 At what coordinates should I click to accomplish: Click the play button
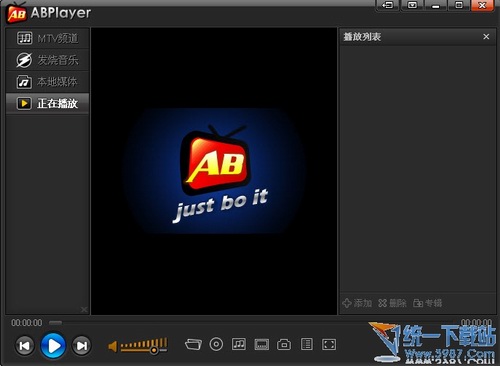coord(53,346)
